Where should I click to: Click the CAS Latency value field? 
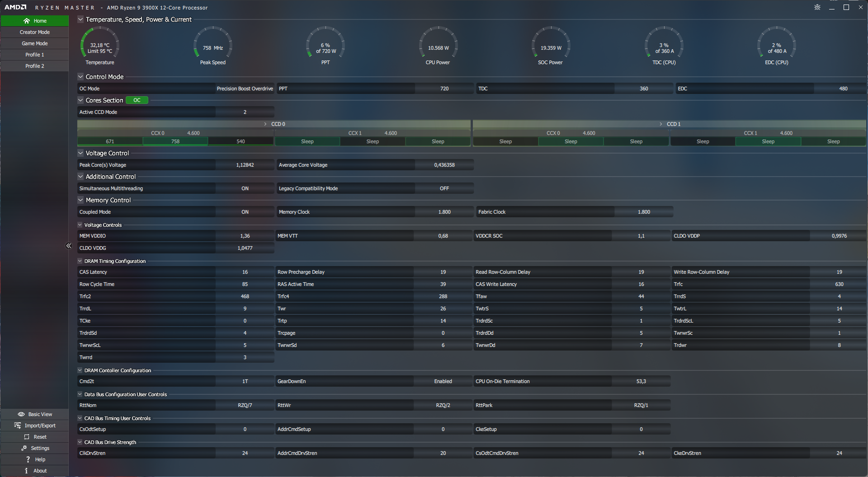tap(245, 271)
